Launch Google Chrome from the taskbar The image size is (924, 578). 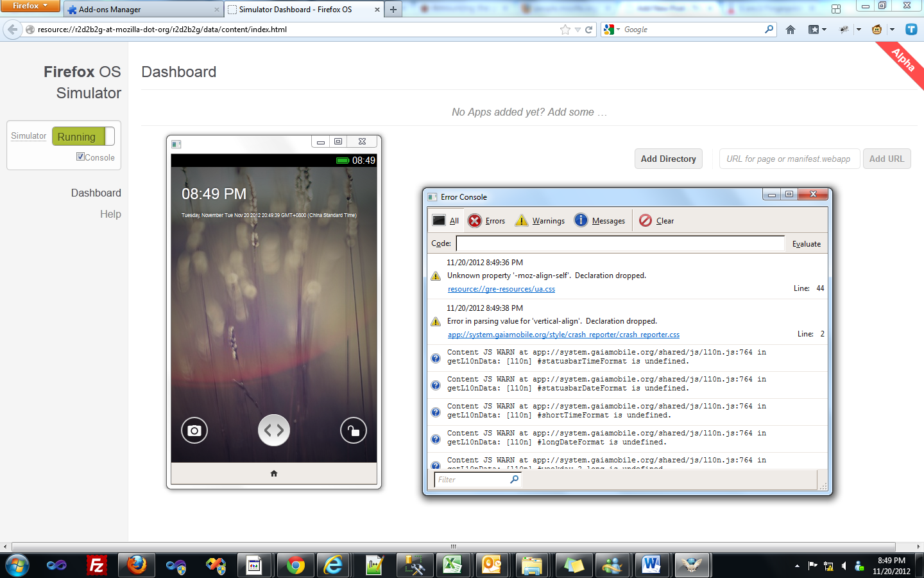tap(295, 565)
